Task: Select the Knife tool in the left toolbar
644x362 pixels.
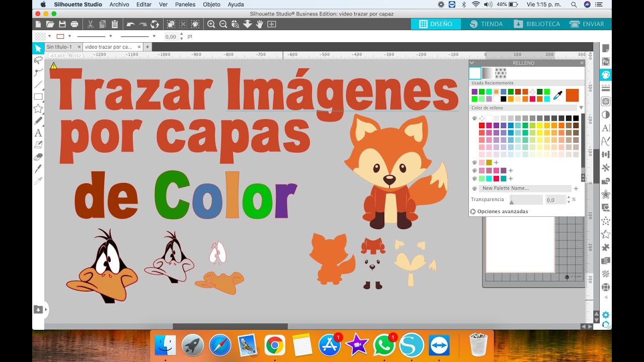Action: pos(38,168)
